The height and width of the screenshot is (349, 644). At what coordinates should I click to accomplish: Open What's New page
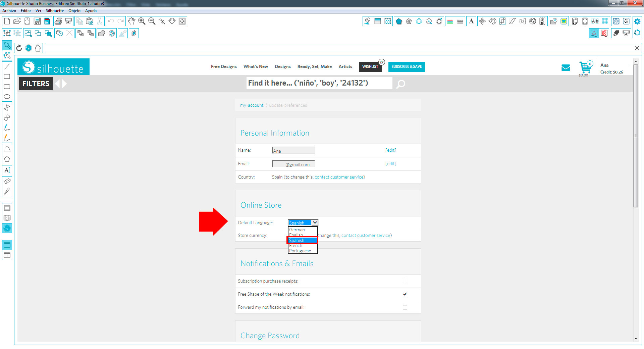[256, 66]
